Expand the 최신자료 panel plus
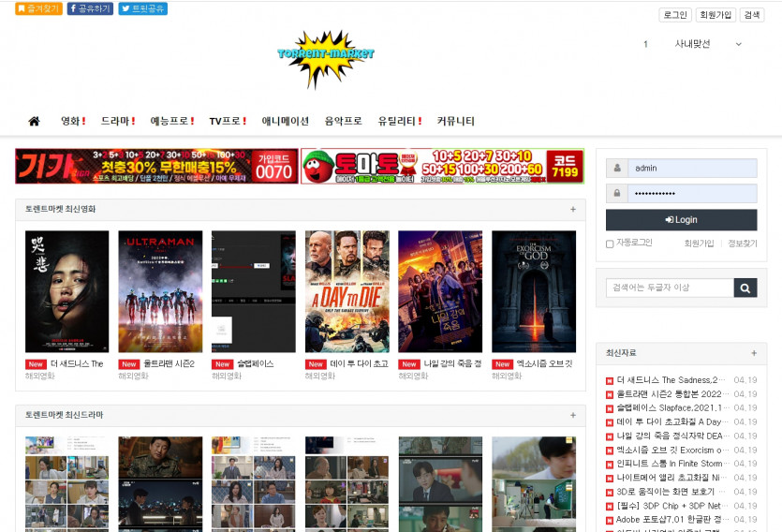Screen dimensions: 782x532 [x=754, y=353]
